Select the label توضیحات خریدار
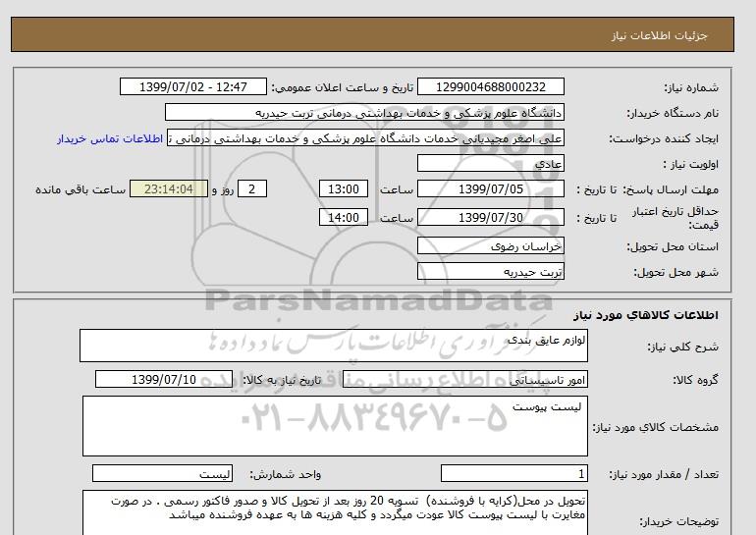Image resolution: width=756 pixels, height=535 pixels. click(x=678, y=522)
